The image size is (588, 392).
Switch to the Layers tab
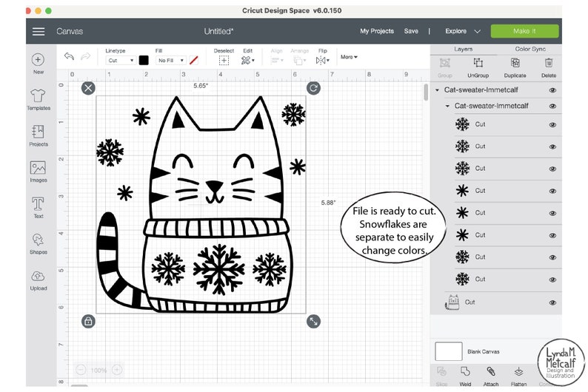[x=463, y=50]
